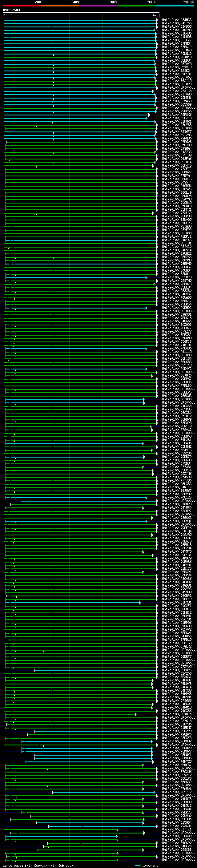Click the arrowhead ending the UniRef100_Q017I2 alignment

154,792
